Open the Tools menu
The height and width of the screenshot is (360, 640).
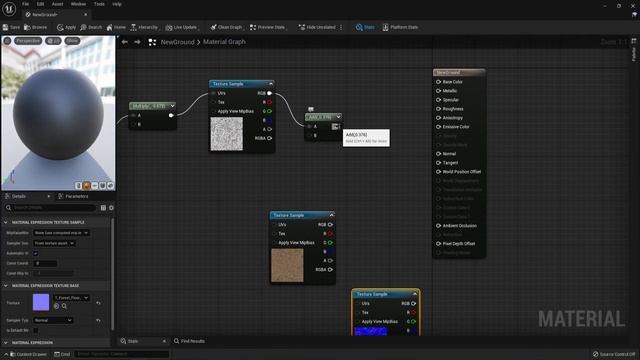[x=99, y=4]
